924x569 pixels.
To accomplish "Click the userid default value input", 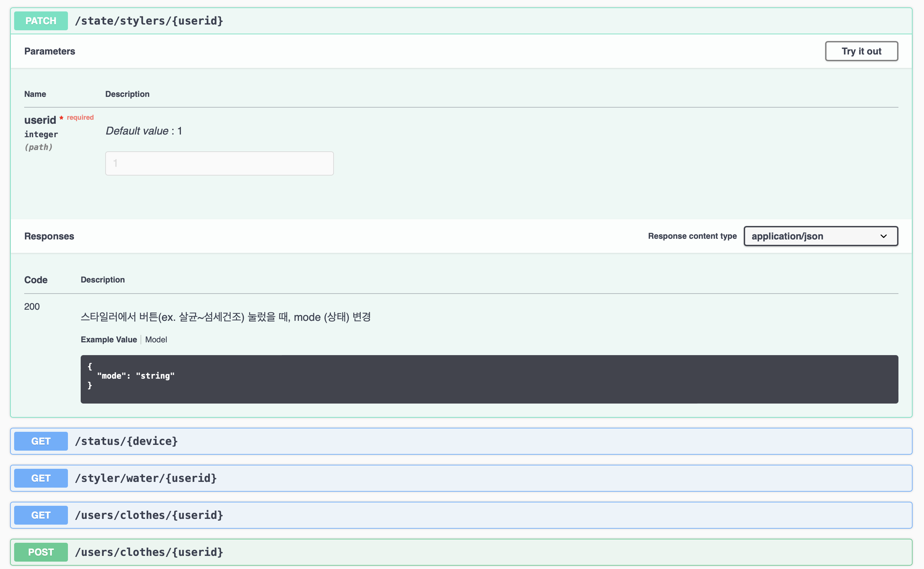I will click(219, 163).
